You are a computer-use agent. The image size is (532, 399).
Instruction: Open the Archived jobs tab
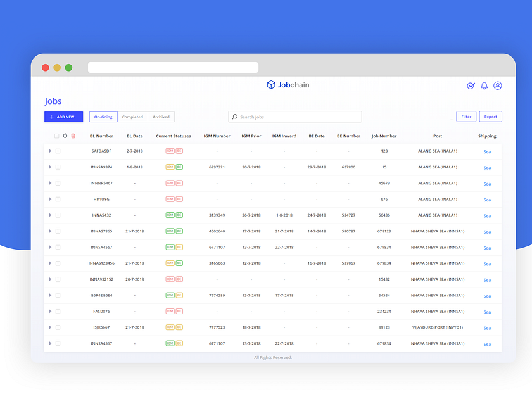[161, 117]
